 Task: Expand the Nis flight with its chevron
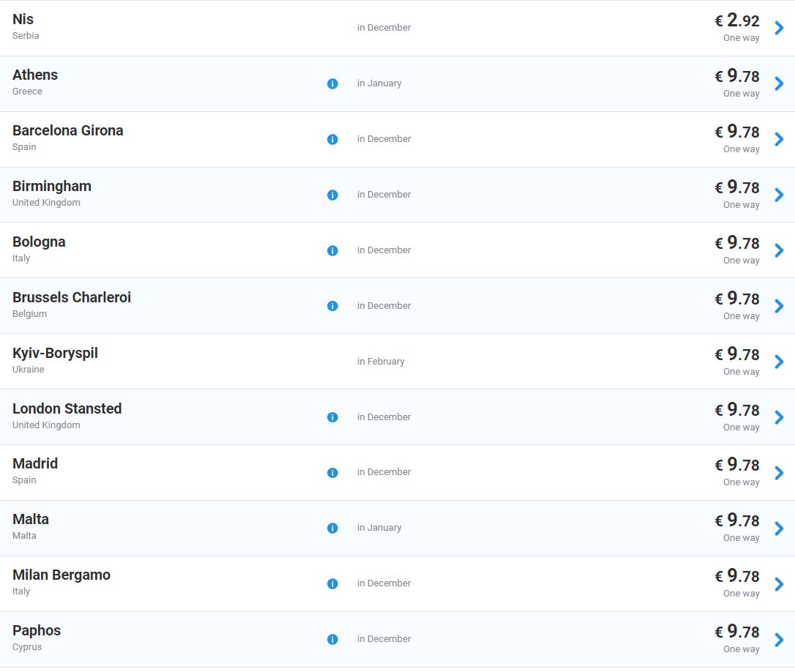coord(779,28)
